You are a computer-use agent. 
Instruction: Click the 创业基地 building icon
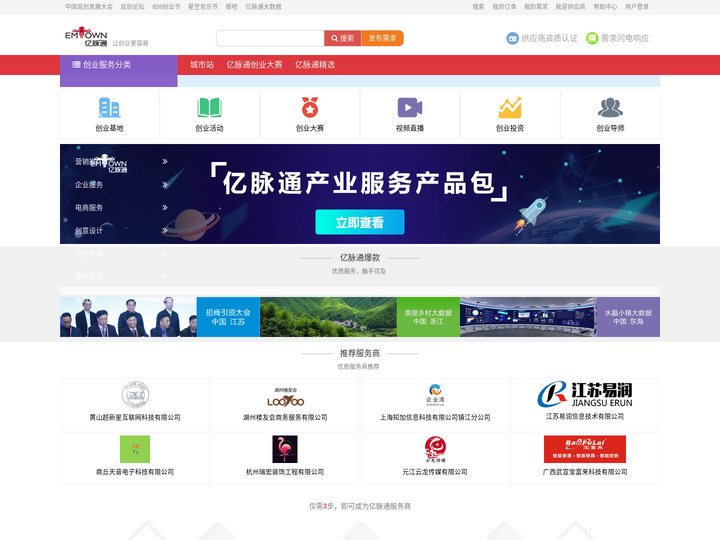tap(109, 108)
